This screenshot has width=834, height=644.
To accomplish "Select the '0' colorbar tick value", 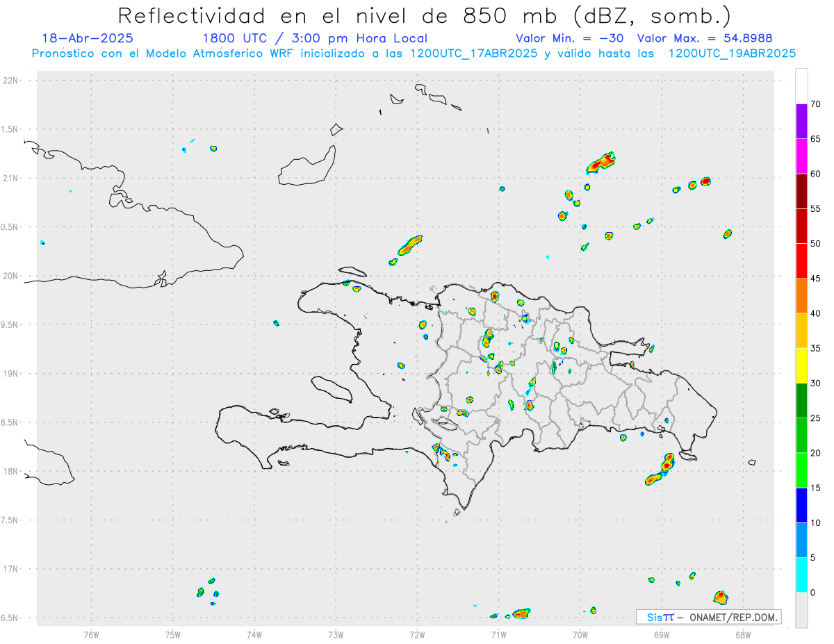I will pos(813,593).
